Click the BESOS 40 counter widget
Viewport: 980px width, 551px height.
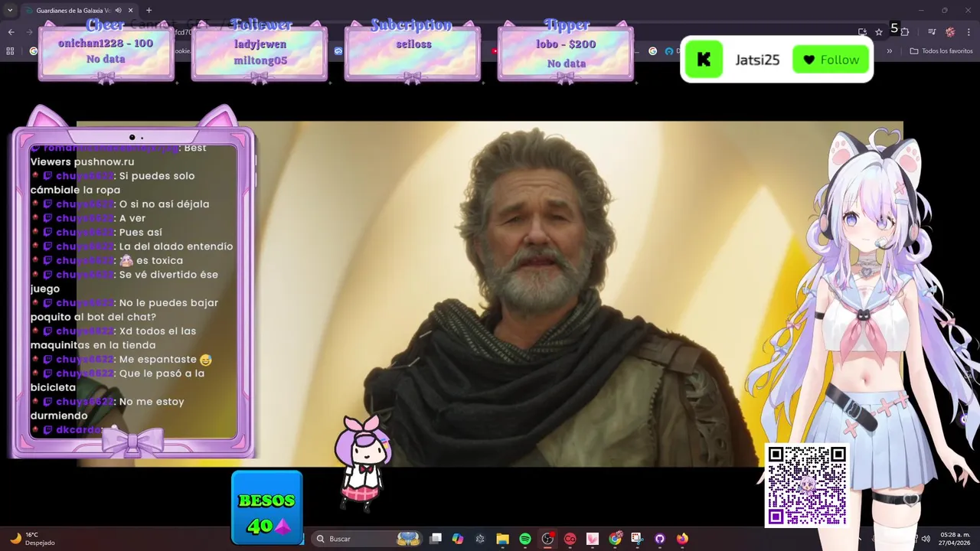pyautogui.click(x=266, y=507)
